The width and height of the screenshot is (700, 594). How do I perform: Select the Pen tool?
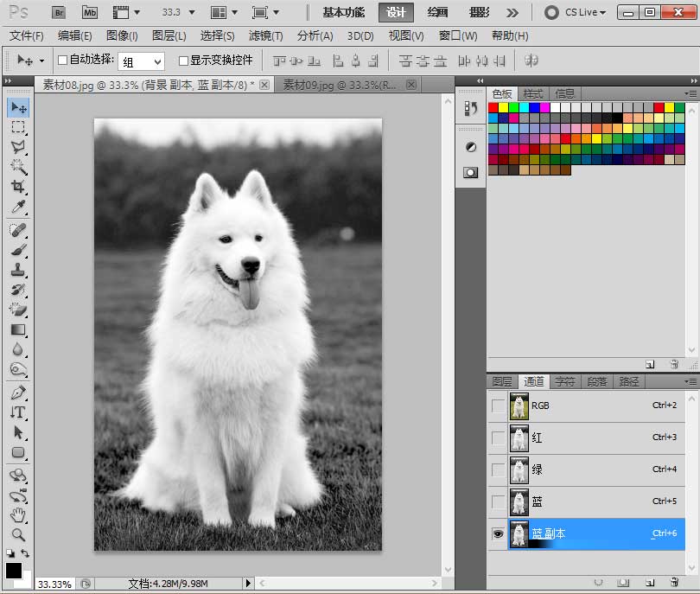[18, 393]
